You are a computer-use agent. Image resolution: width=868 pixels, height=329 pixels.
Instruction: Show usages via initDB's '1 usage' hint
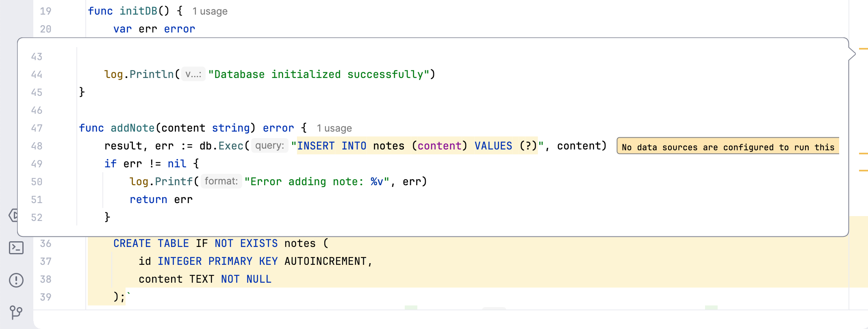(210, 11)
